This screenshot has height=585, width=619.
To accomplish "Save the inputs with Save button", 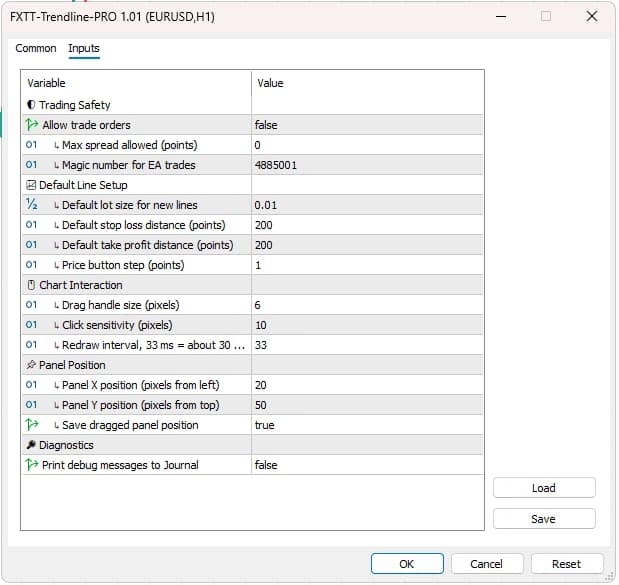I will point(544,519).
